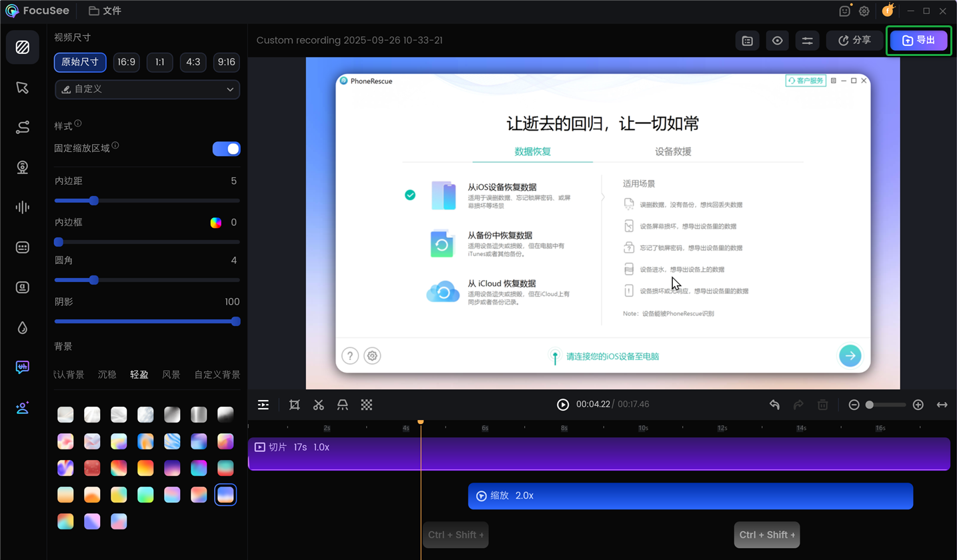Click the info icon beside 固定缩放区域
Screen dimensions: 957x560
pos(115,145)
